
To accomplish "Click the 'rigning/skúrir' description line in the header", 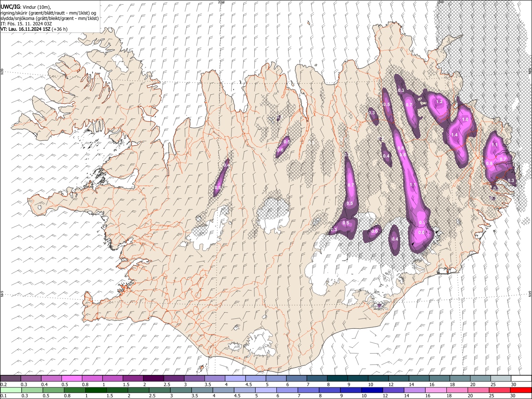I will 48,13.
